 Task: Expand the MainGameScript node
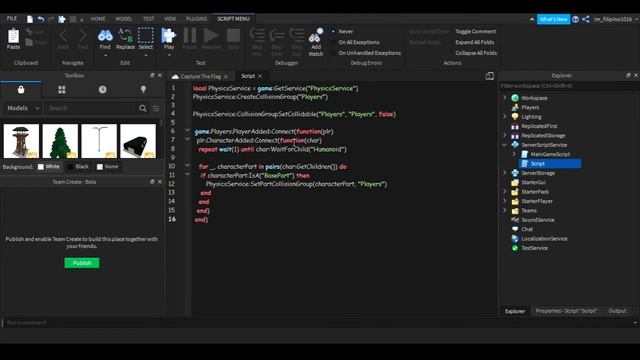514,154
